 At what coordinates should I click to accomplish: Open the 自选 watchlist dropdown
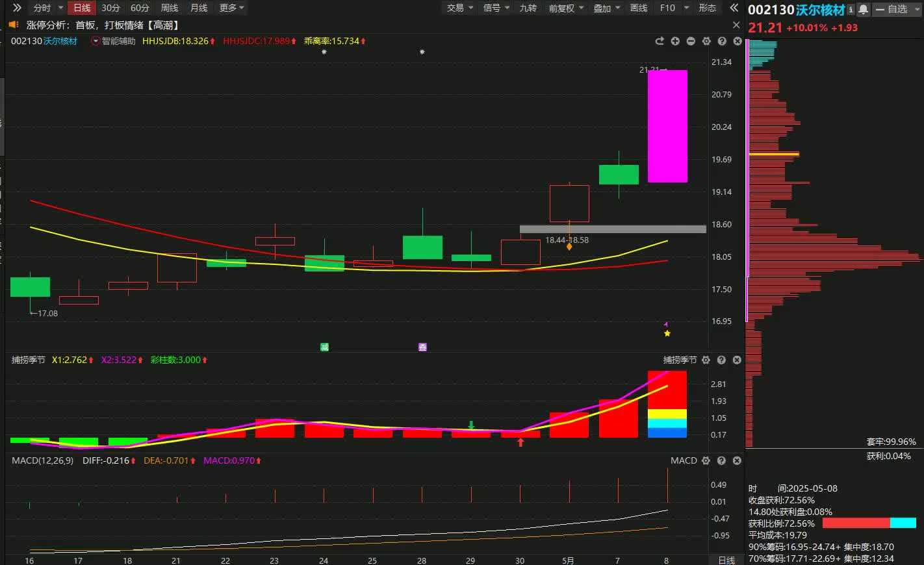point(897,9)
